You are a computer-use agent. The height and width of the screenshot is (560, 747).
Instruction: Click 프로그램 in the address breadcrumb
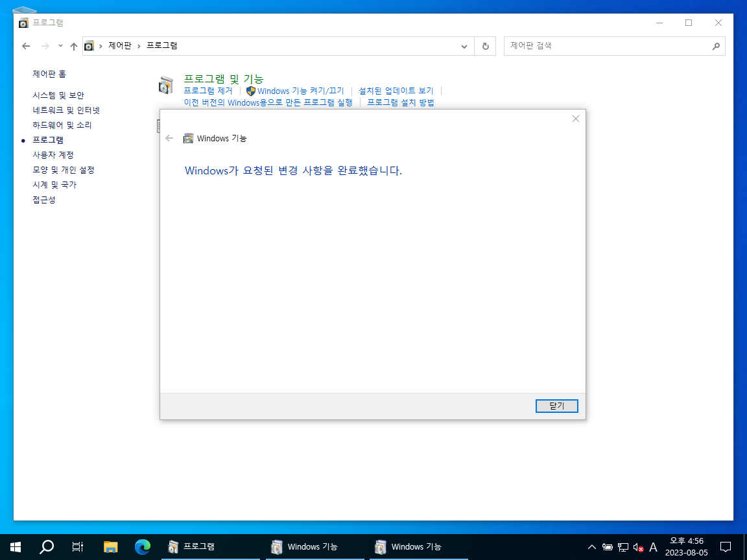(x=162, y=46)
